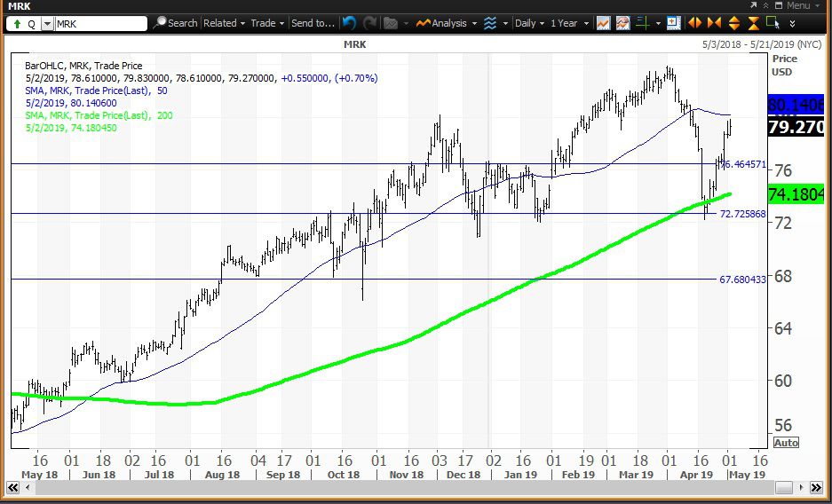
Task: Click the expand vertically orange arrows
Action: click(734, 23)
